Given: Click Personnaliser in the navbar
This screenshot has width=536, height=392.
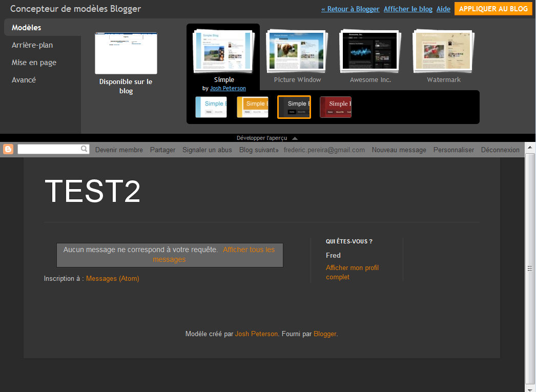Looking at the screenshot, I should point(453,150).
